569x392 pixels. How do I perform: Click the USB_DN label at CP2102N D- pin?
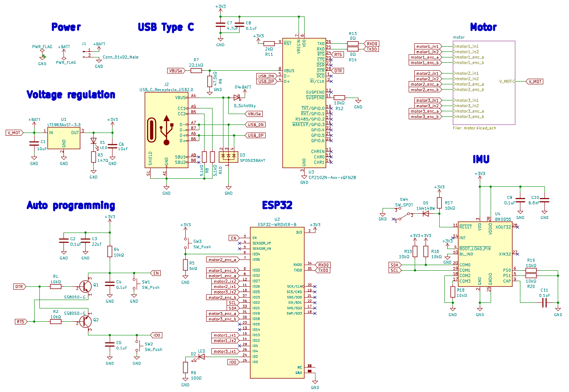pyautogui.click(x=267, y=76)
